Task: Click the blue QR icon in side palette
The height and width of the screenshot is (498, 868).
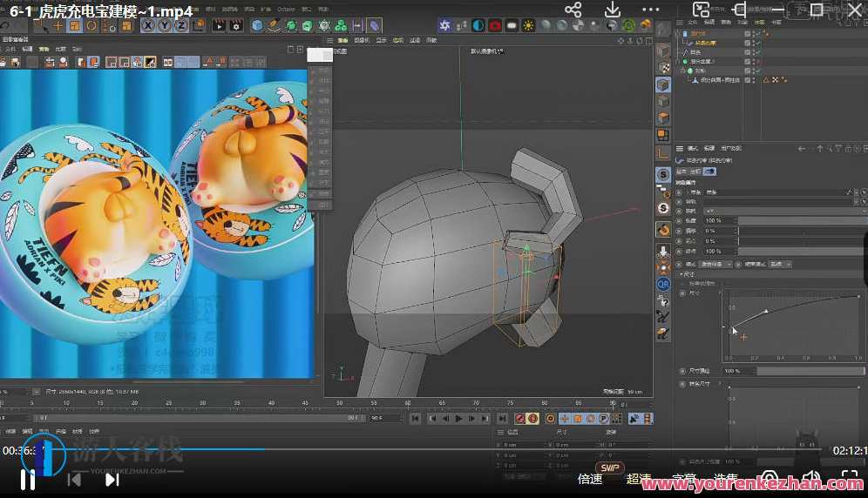Action: [x=663, y=285]
